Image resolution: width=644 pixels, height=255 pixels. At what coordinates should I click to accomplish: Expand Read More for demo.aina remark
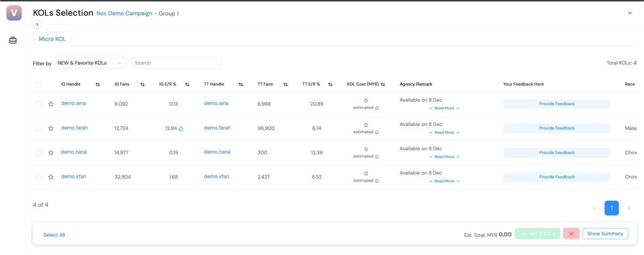[x=444, y=108]
